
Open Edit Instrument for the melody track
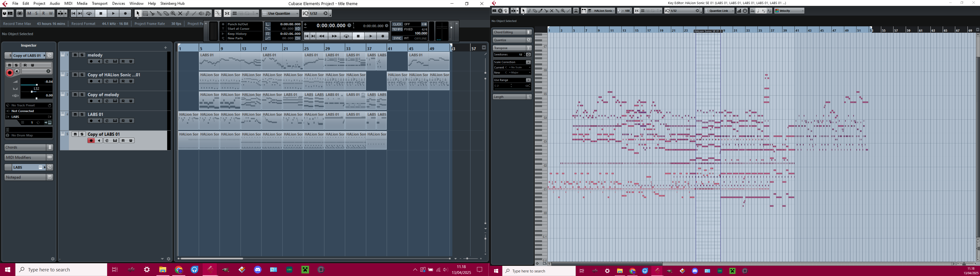115,61
